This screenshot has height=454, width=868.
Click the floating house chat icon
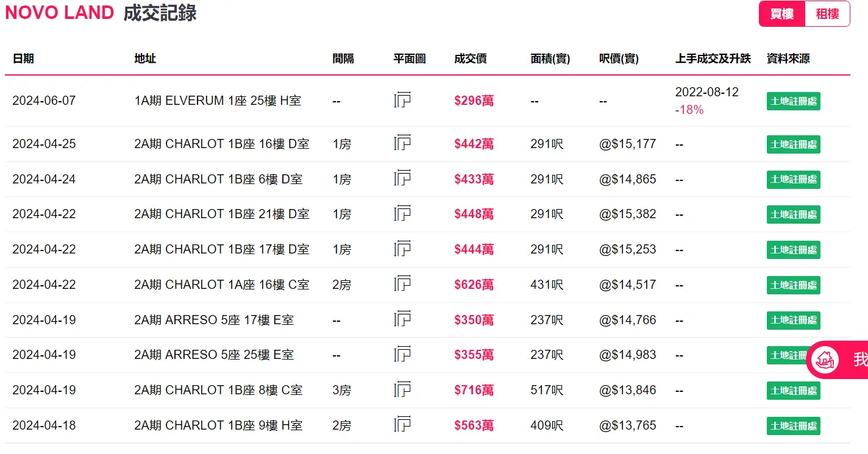point(827,360)
